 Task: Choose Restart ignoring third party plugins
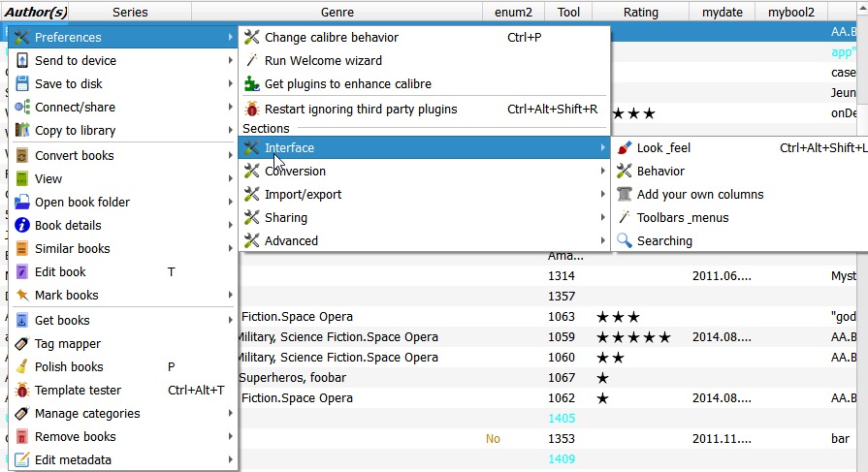(x=360, y=109)
